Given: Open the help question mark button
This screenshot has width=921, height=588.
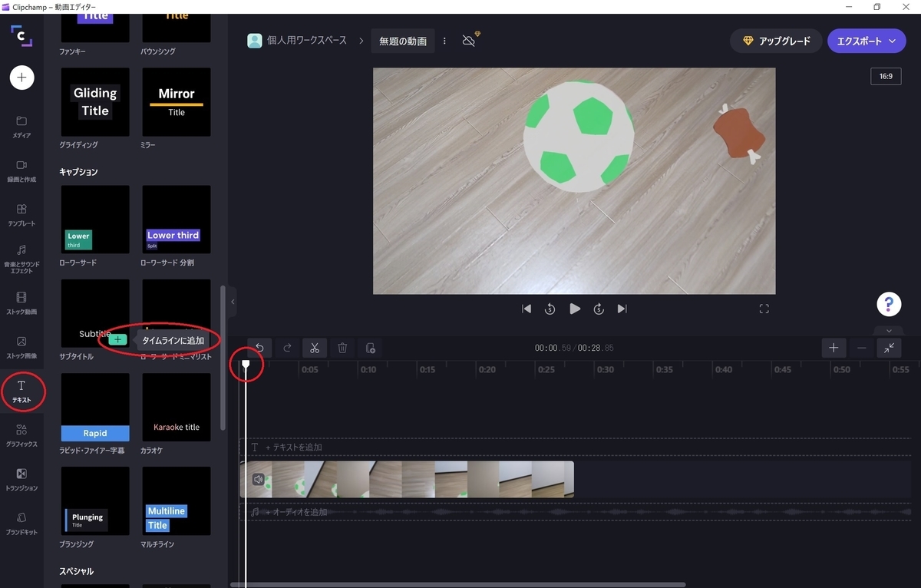Looking at the screenshot, I should click(889, 304).
